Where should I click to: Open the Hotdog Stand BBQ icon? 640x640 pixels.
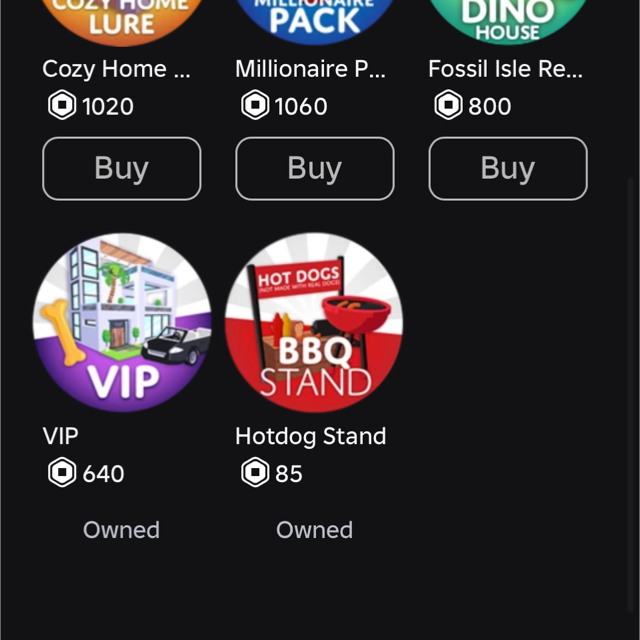(314, 322)
